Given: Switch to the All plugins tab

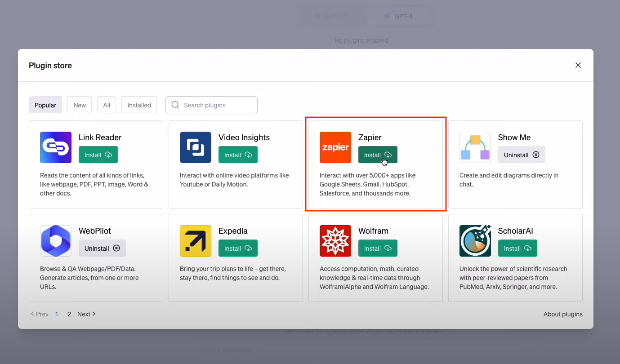Looking at the screenshot, I should click(x=107, y=105).
